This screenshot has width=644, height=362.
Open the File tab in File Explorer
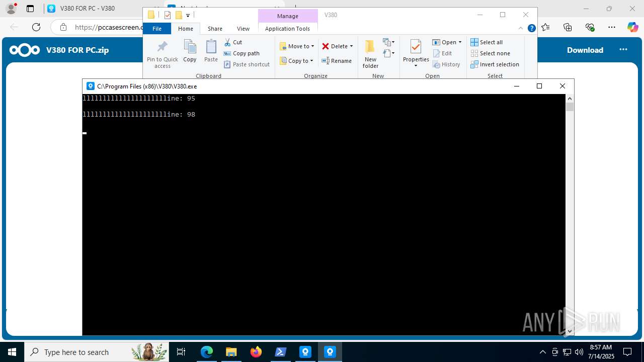coord(157,29)
